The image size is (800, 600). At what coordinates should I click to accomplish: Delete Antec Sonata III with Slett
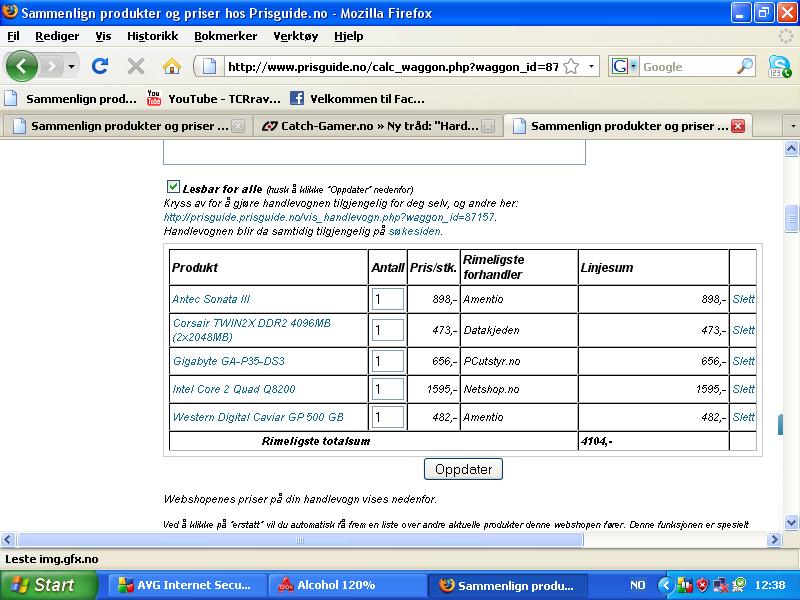[x=743, y=299]
